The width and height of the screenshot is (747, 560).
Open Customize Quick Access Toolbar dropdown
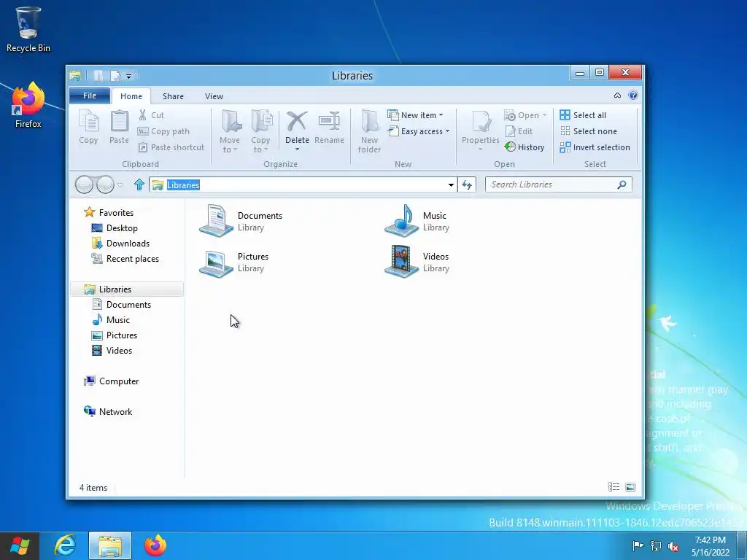pos(128,76)
